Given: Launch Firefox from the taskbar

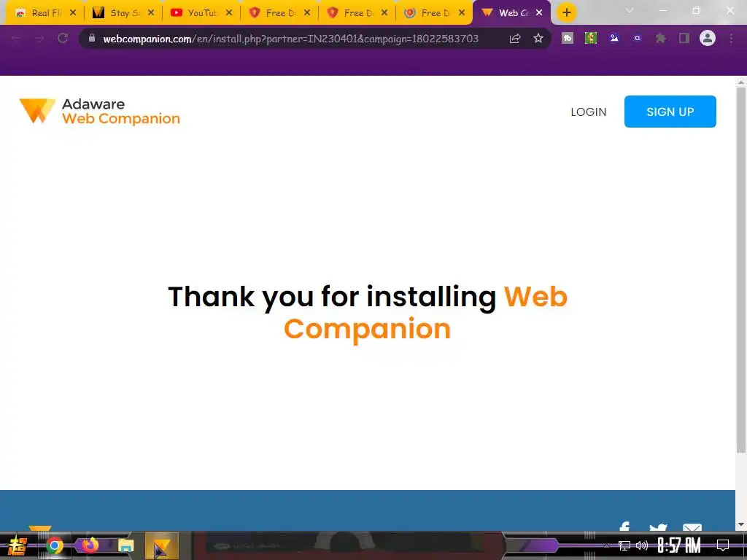Looking at the screenshot, I should click(x=90, y=545).
